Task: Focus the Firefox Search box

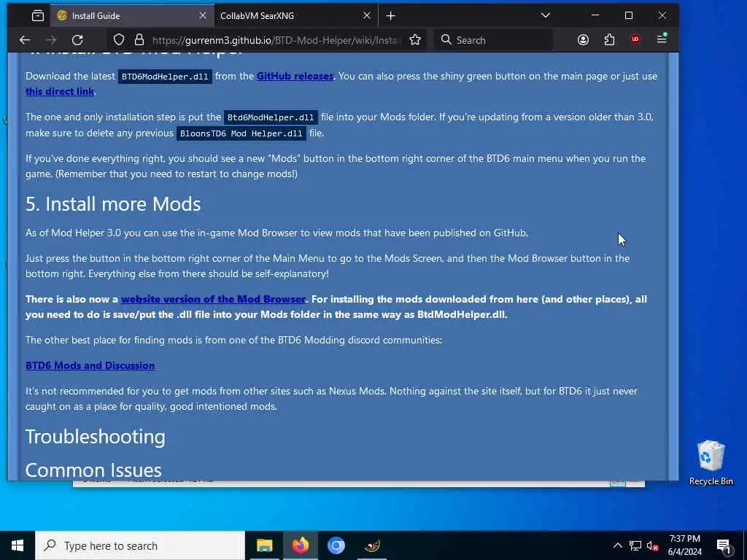Action: tap(493, 40)
